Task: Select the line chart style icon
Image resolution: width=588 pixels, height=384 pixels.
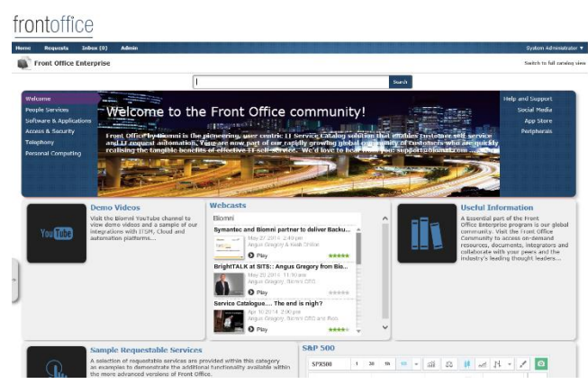Action: coord(483,364)
